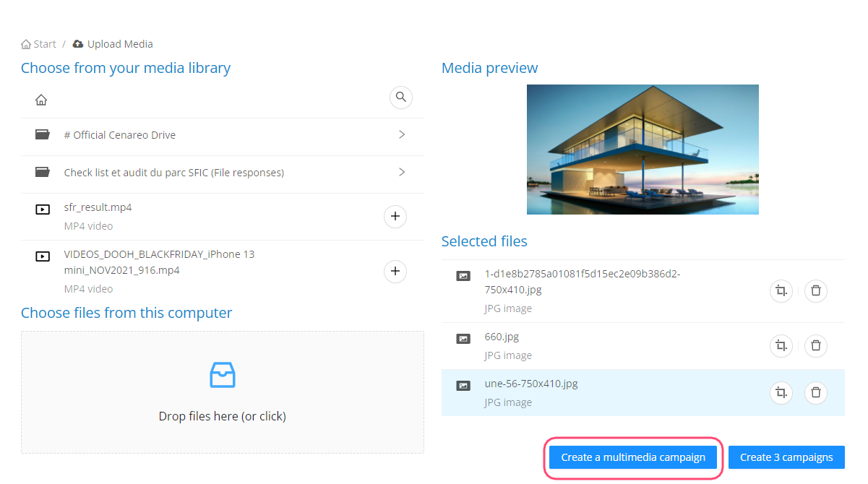This screenshot has width=868, height=484.
Task: Crop the une-56-750x410.jpg image
Action: point(781,392)
